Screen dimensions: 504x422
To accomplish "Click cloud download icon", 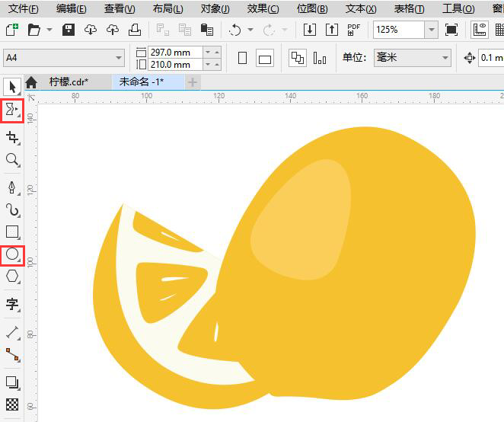I will tap(91, 30).
